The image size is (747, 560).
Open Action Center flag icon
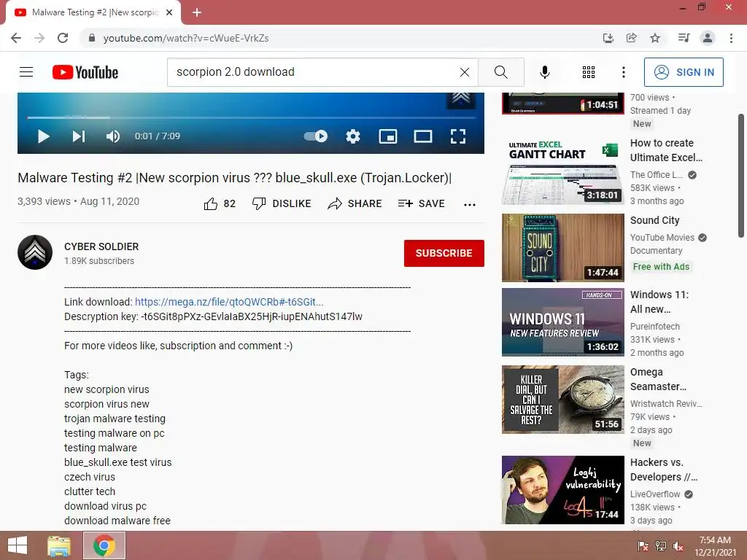coord(643,545)
